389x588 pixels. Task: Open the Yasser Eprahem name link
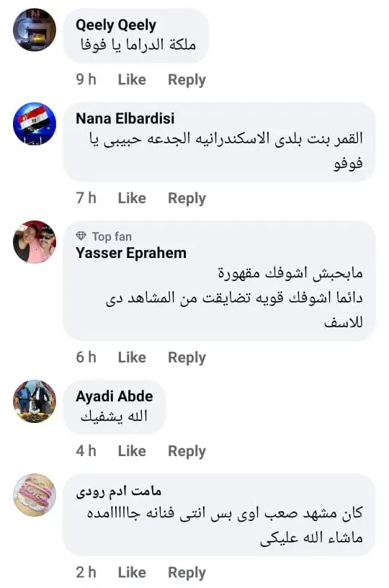(x=131, y=253)
